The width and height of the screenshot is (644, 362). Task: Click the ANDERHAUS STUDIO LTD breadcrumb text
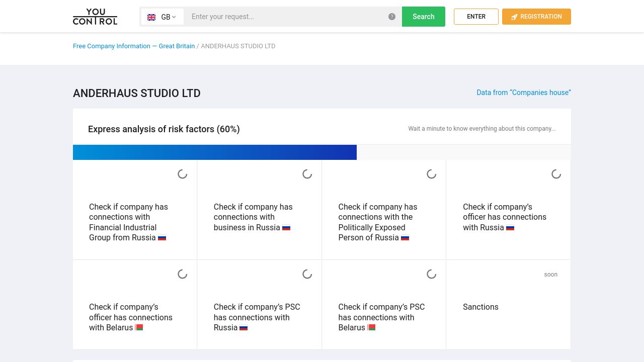click(238, 46)
